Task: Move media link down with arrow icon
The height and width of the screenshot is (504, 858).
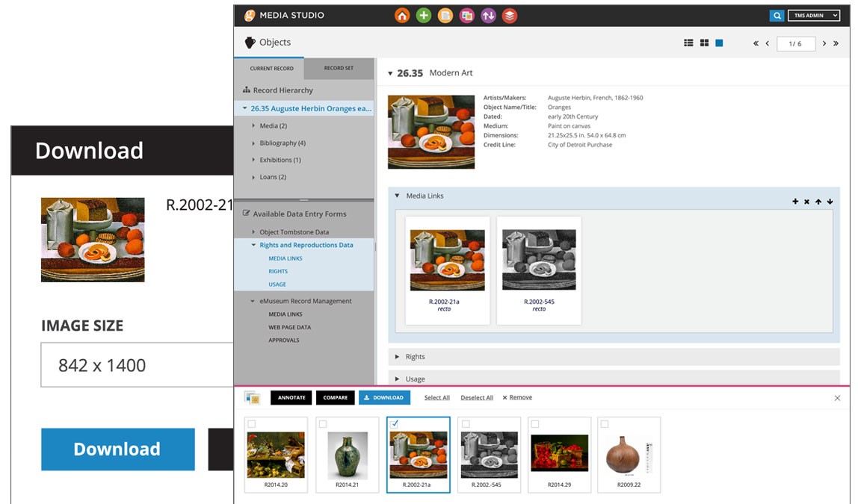Action: tap(830, 202)
